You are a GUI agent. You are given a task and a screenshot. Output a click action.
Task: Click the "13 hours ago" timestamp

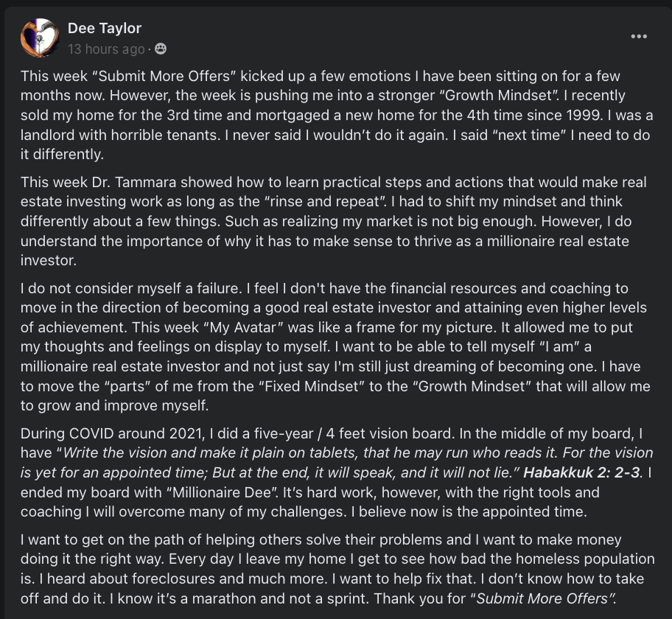click(x=106, y=49)
